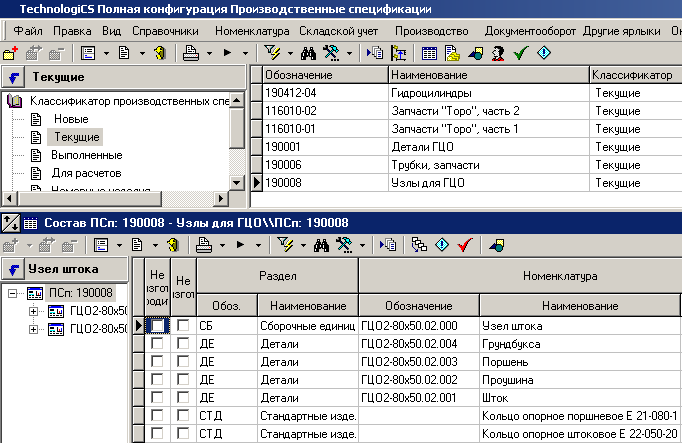Open the Номенклатура menu
The height and width of the screenshot is (443, 682).
pos(252,31)
